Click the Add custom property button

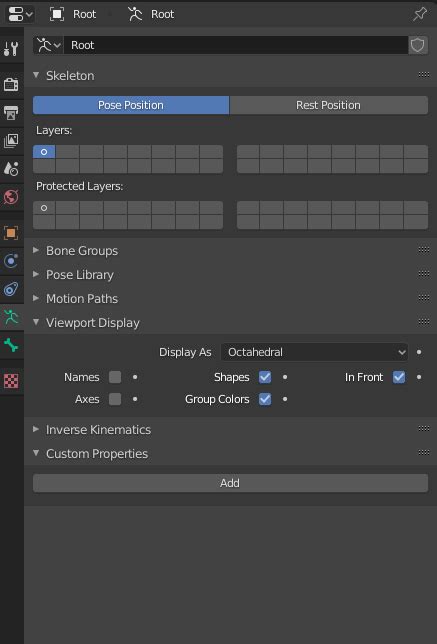pos(230,483)
